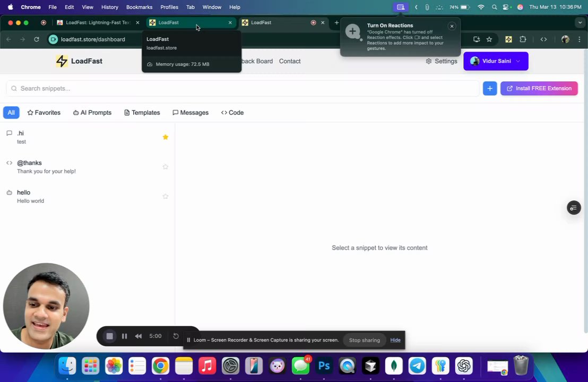Screen dimensions: 588x382
Task: Open the Window menu
Action: coord(212,7)
